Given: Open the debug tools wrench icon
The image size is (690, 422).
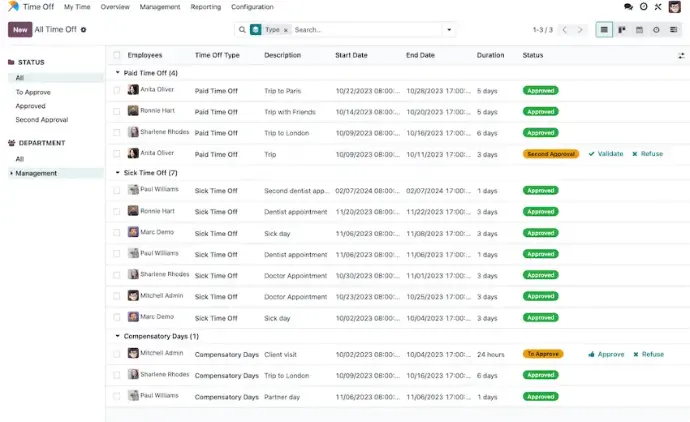Looking at the screenshot, I should point(658,7).
